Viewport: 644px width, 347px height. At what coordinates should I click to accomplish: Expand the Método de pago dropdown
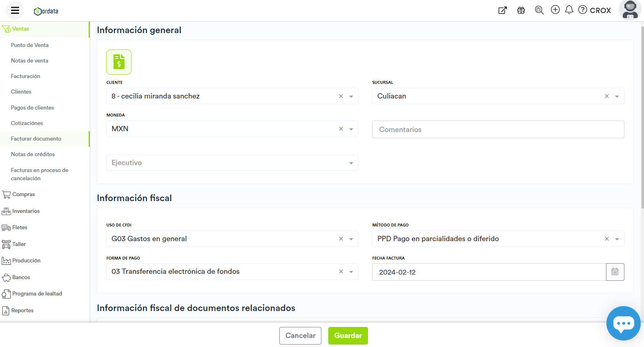pyautogui.click(x=617, y=239)
